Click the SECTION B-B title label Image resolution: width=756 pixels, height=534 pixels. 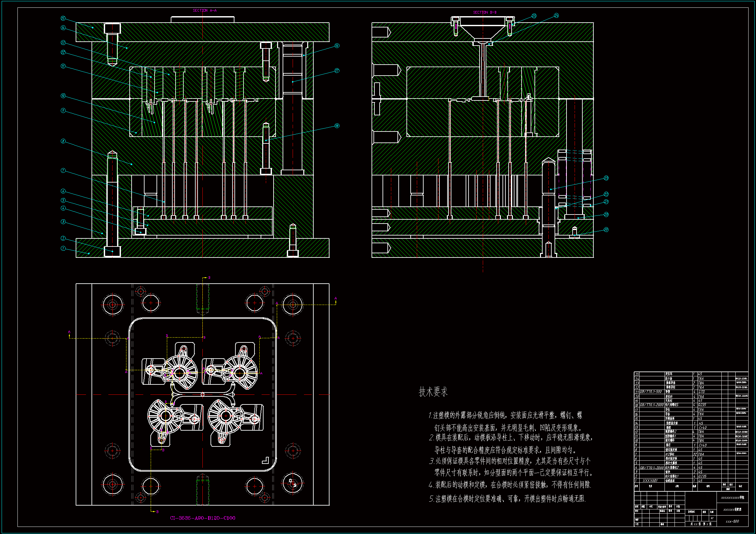pos(485,13)
